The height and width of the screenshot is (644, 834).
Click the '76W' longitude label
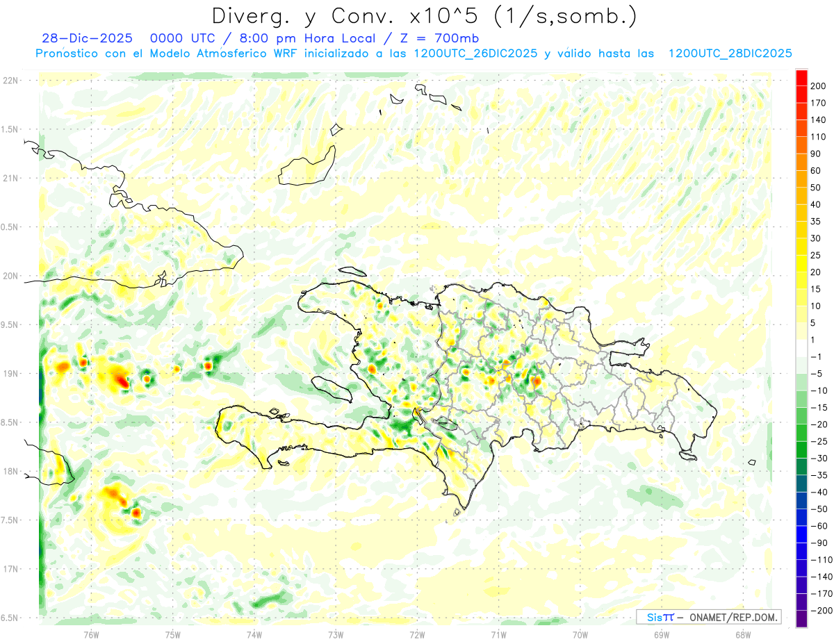click(x=91, y=634)
